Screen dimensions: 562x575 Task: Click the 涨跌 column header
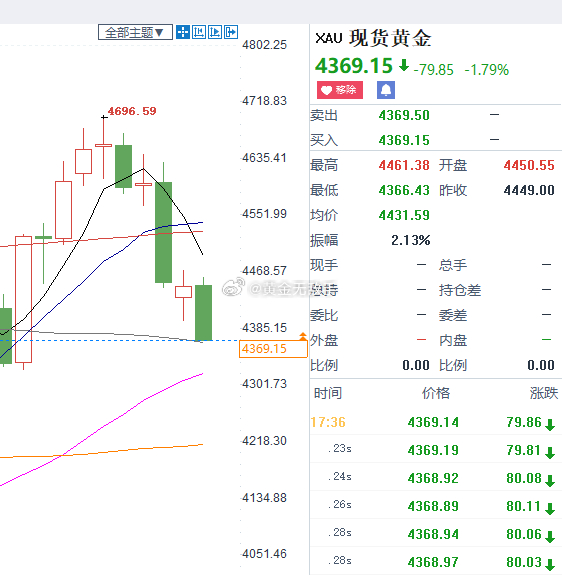544,393
